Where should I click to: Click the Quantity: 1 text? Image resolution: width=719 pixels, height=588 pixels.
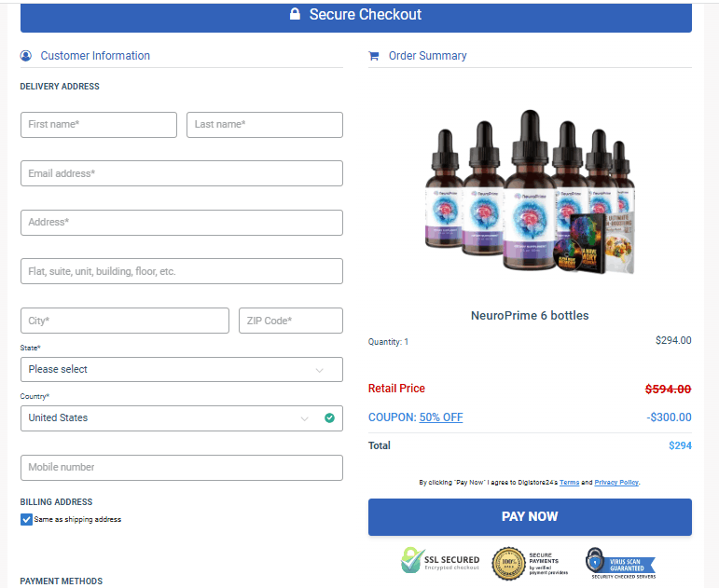[388, 342]
